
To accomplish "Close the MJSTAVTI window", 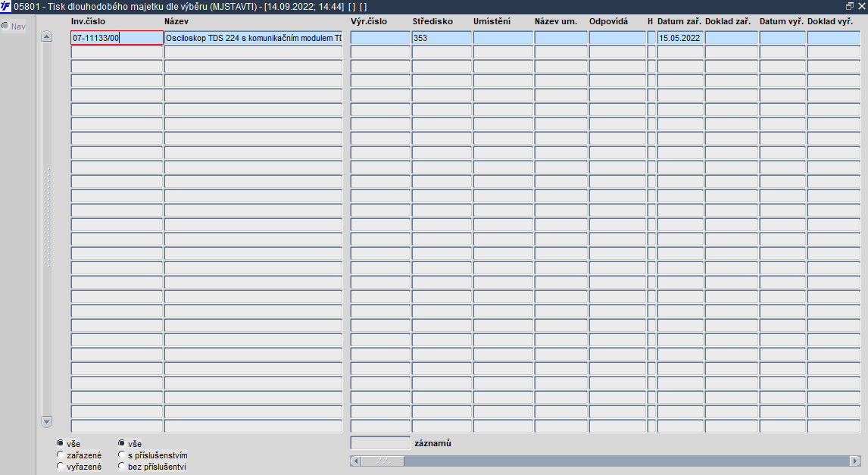I will coord(860,6).
